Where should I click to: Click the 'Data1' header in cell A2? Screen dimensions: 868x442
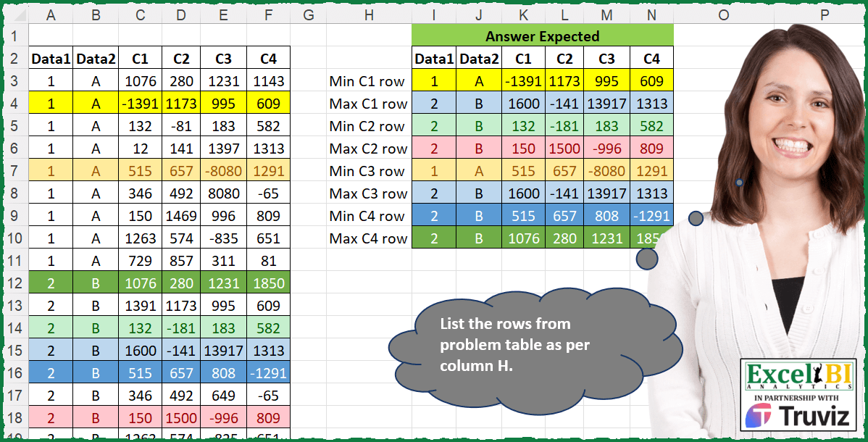pos(51,59)
